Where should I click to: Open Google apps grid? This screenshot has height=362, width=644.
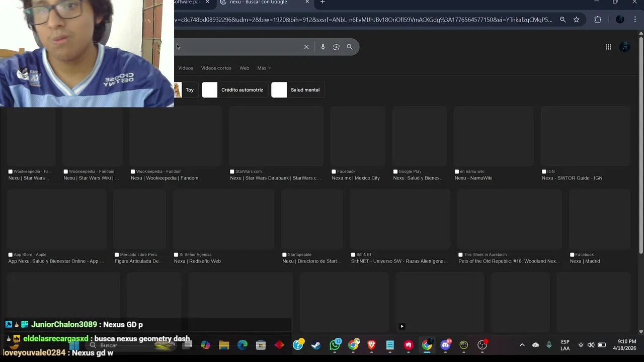[x=608, y=47]
